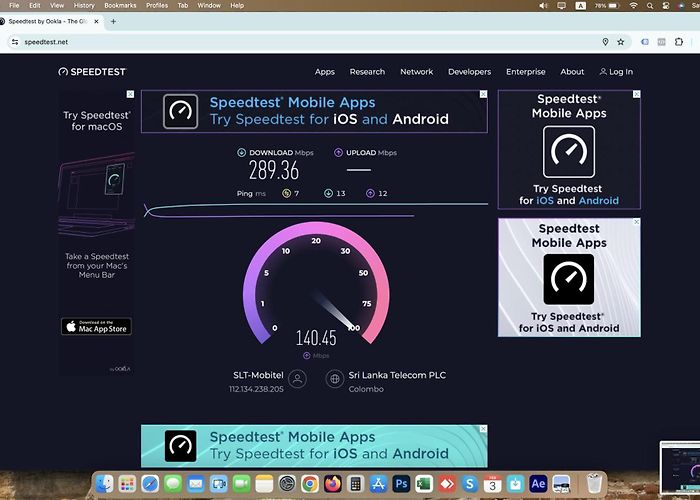
Task: Open Google Chrome in the Dock
Action: 309,484
